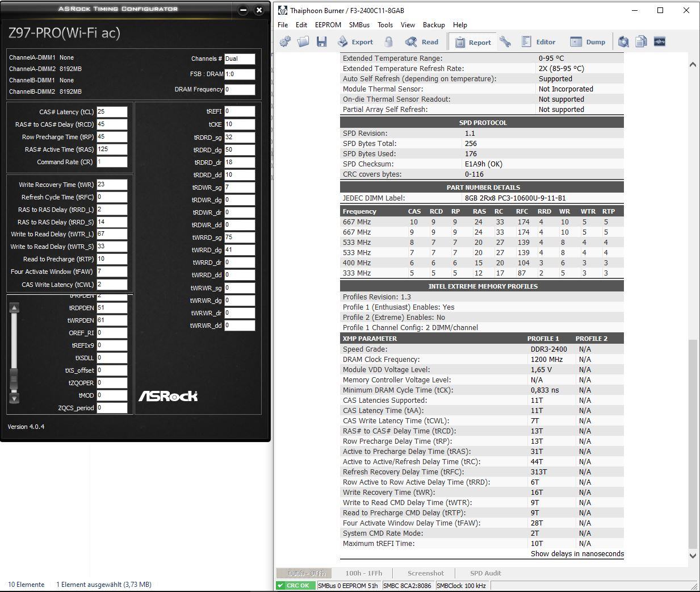This screenshot has height=592, width=700.
Task: Open the Dump view
Action: pos(588,41)
